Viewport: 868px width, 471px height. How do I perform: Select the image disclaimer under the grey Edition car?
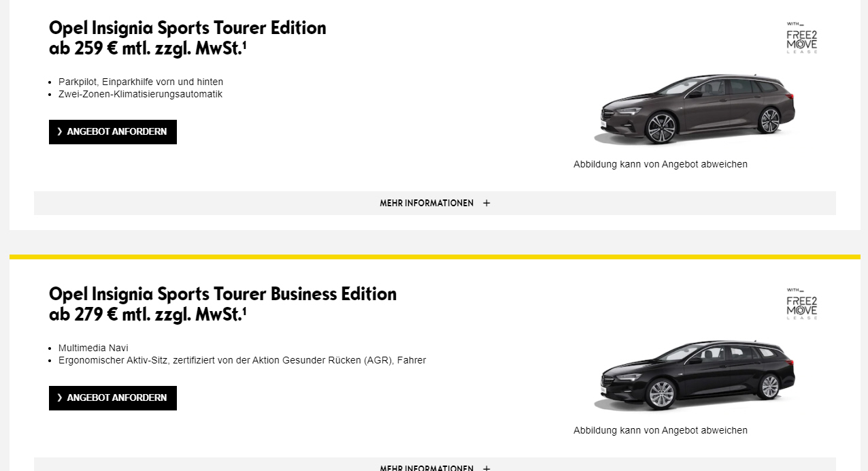tap(661, 164)
